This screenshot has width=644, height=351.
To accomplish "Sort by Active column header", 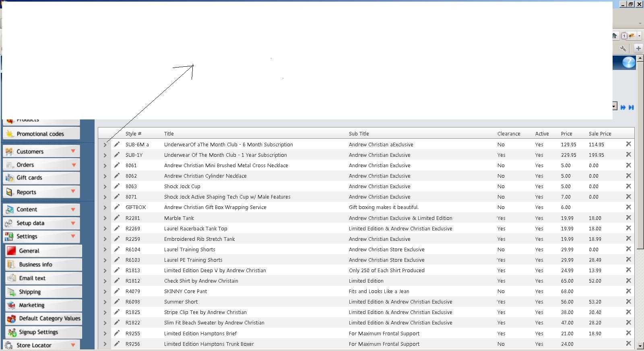I will pyautogui.click(x=542, y=134).
